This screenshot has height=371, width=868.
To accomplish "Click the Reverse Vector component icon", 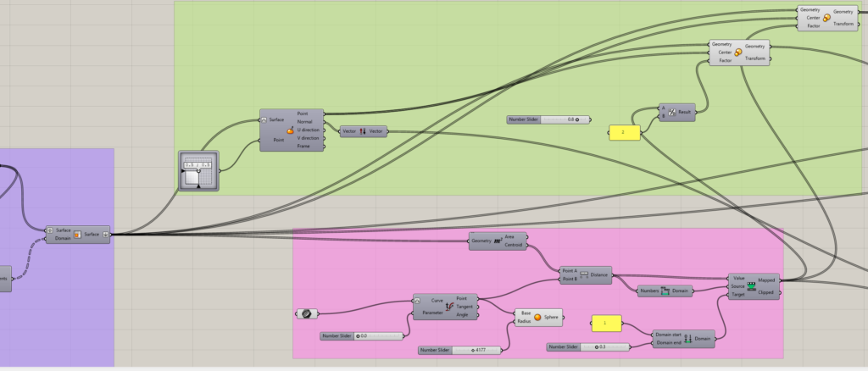I will [x=364, y=131].
